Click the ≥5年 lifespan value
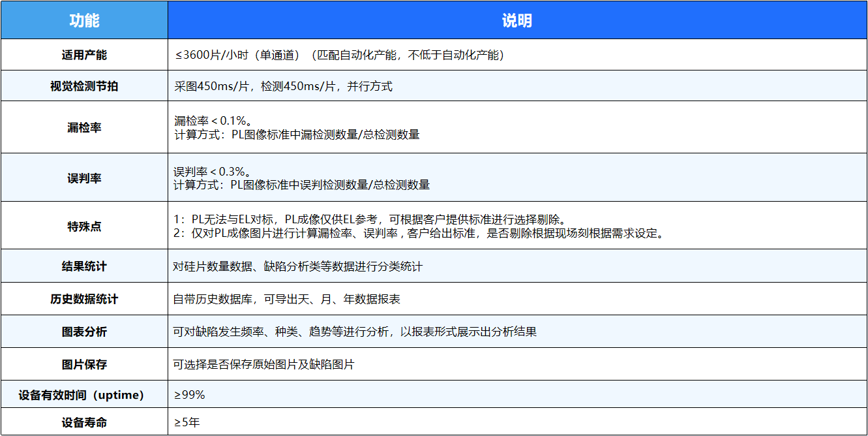This screenshot has height=436, width=868. (x=187, y=422)
